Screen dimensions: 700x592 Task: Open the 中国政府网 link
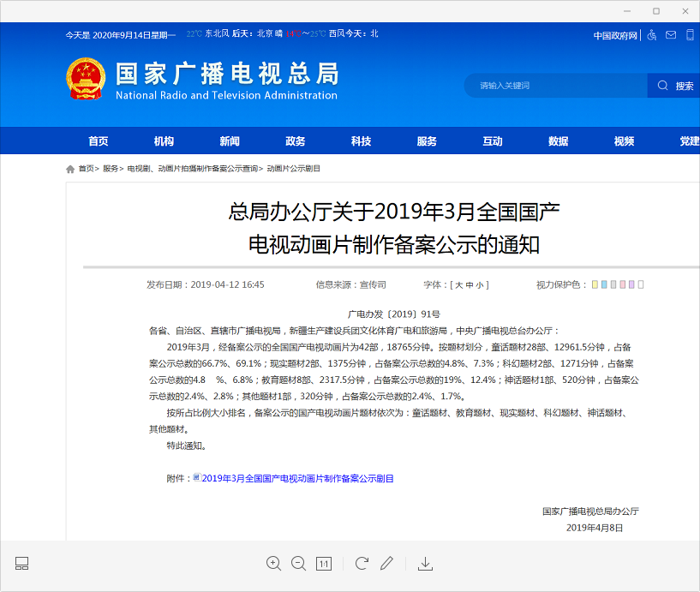click(x=615, y=35)
